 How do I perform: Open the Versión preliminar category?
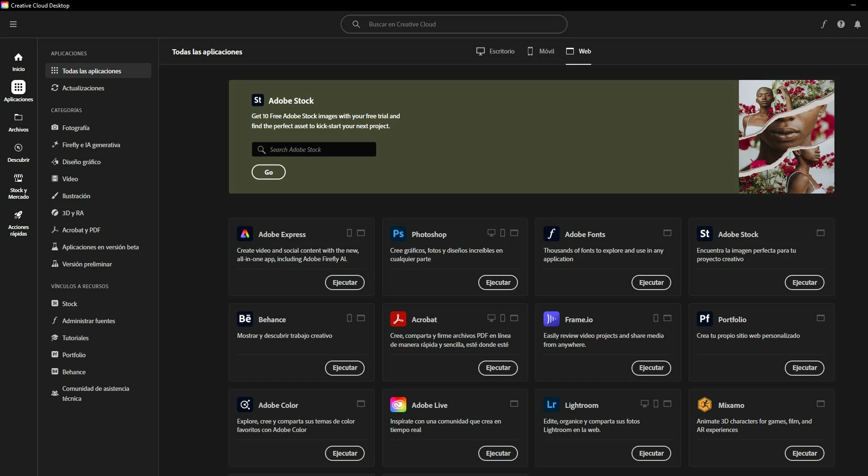[98, 264]
